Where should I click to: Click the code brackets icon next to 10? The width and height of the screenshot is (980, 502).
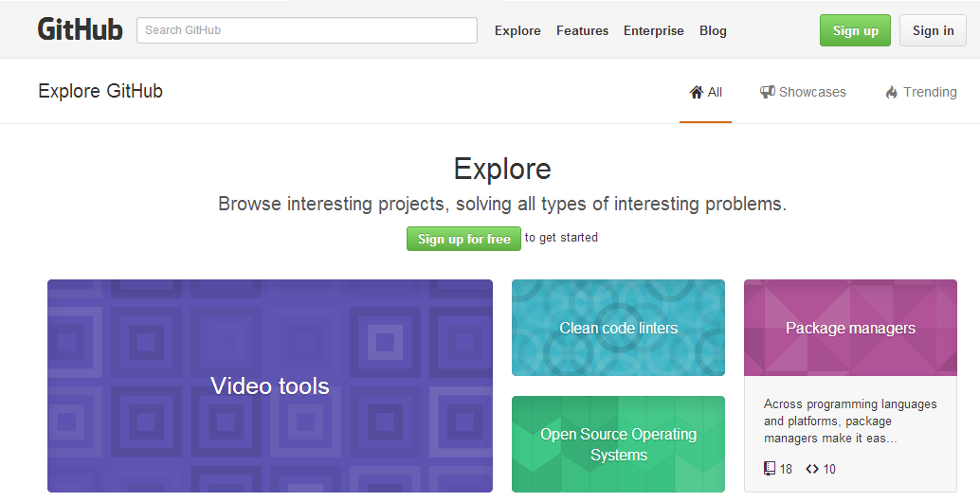point(812,468)
